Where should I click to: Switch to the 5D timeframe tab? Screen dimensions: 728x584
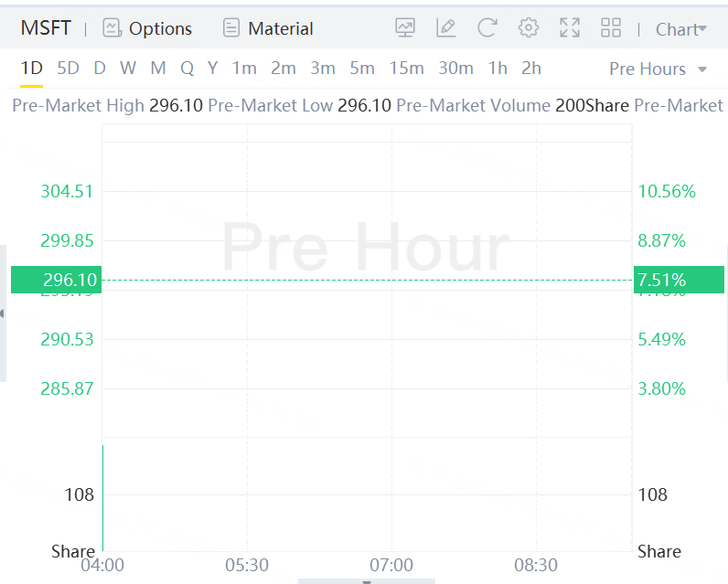click(68, 69)
